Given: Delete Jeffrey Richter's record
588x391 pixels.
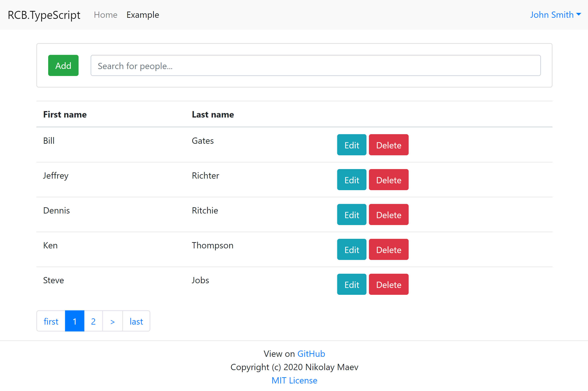Looking at the screenshot, I should pyautogui.click(x=388, y=180).
